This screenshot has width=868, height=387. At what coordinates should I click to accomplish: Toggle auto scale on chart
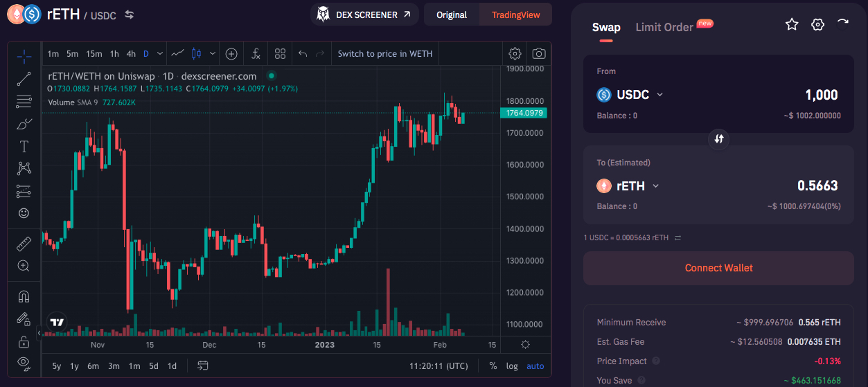point(535,366)
